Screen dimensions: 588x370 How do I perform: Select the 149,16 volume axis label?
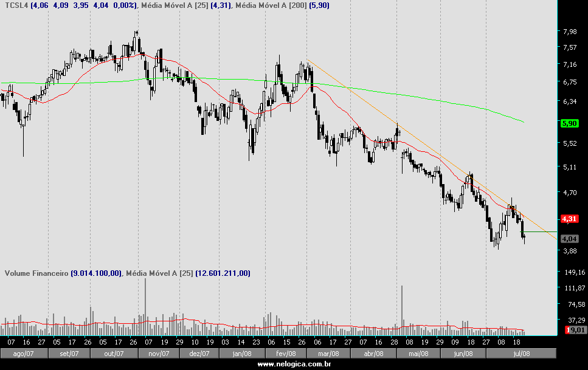pos(575,272)
